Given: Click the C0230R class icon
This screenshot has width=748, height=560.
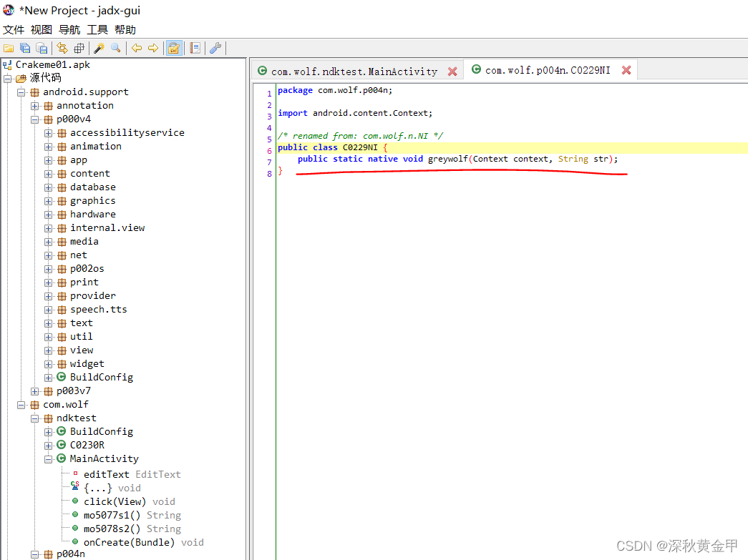Looking at the screenshot, I should pyautogui.click(x=62, y=445).
